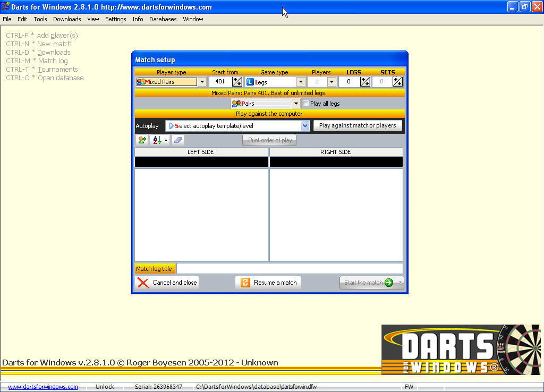Viewport: 544px width, 392px height.
Task: Click the eraser clear players icon
Action: pos(178,140)
